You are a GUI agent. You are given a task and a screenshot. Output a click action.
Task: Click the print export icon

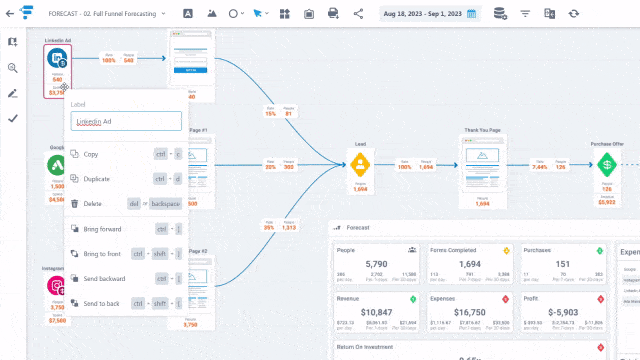pyautogui.click(x=333, y=13)
